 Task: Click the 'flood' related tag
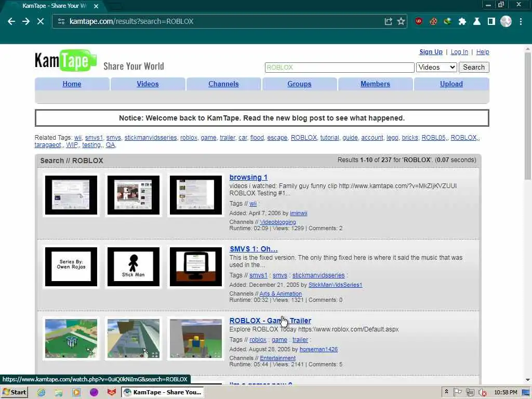pos(257,137)
